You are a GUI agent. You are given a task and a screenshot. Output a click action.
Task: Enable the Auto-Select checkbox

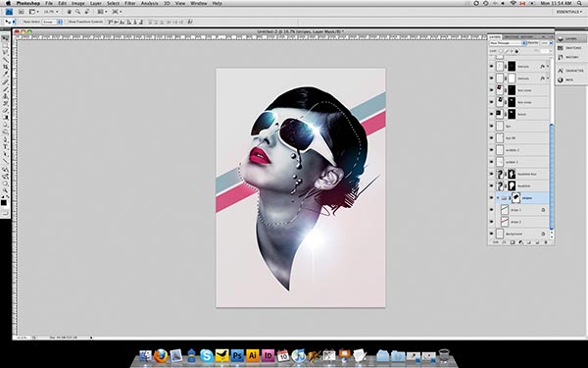pyautogui.click(x=22, y=22)
